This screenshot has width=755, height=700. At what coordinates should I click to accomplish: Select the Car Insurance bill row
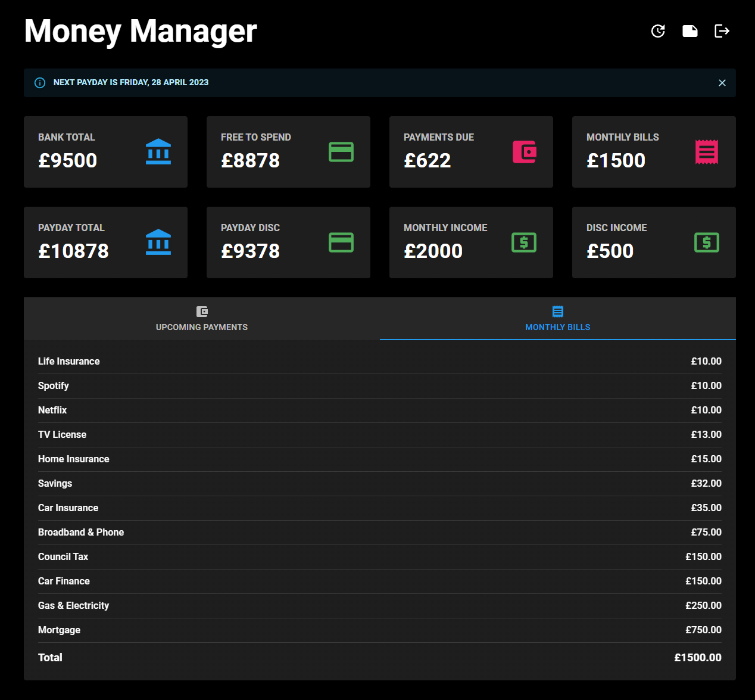pyautogui.click(x=380, y=508)
